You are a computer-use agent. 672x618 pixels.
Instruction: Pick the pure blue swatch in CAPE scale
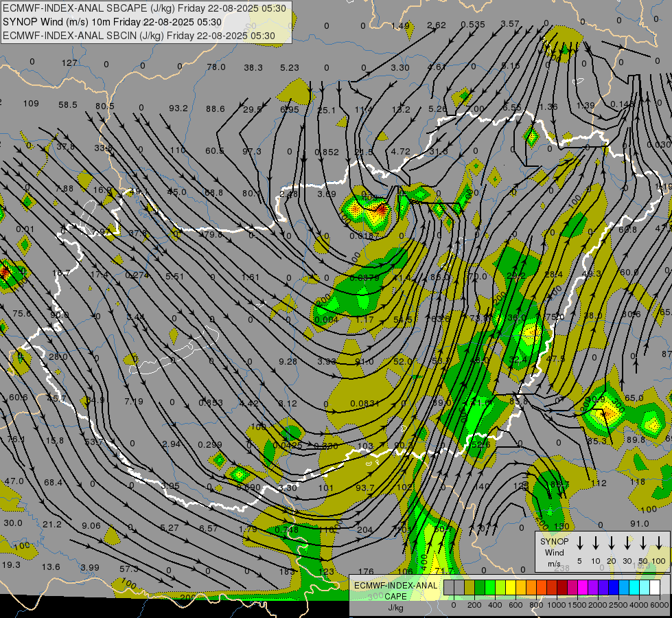[613, 587]
